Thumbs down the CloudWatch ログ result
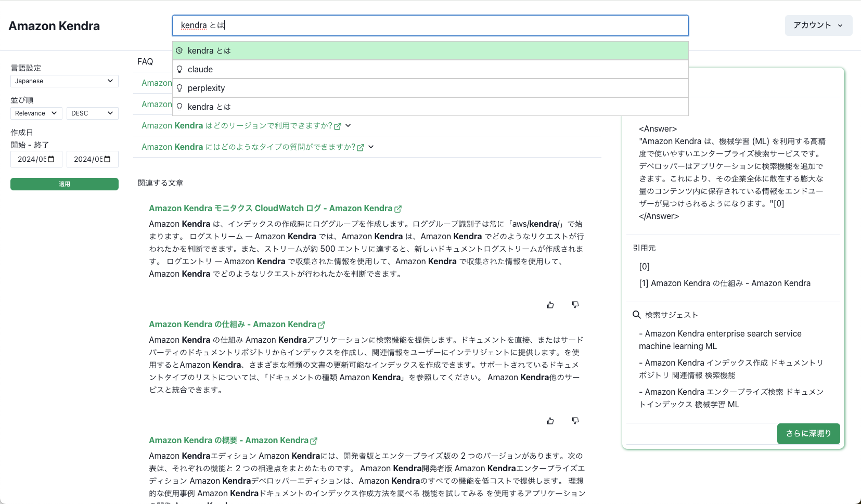The width and height of the screenshot is (861, 504). pyautogui.click(x=575, y=305)
